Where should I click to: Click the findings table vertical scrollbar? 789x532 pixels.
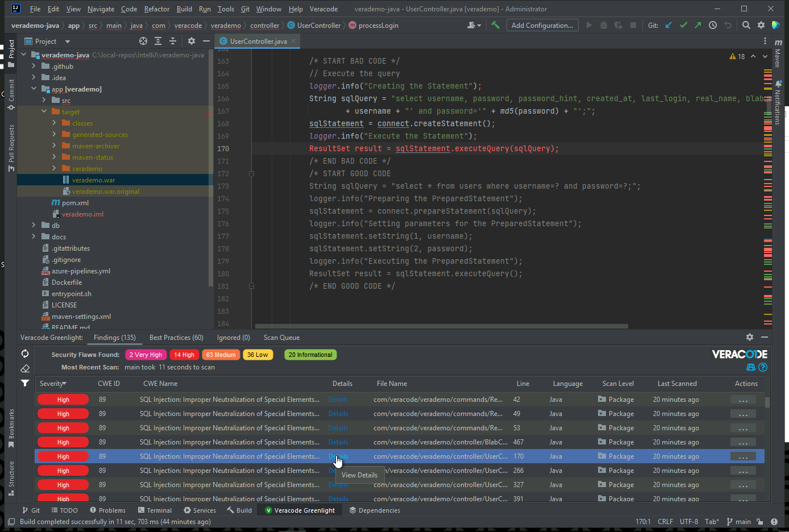[767, 402]
